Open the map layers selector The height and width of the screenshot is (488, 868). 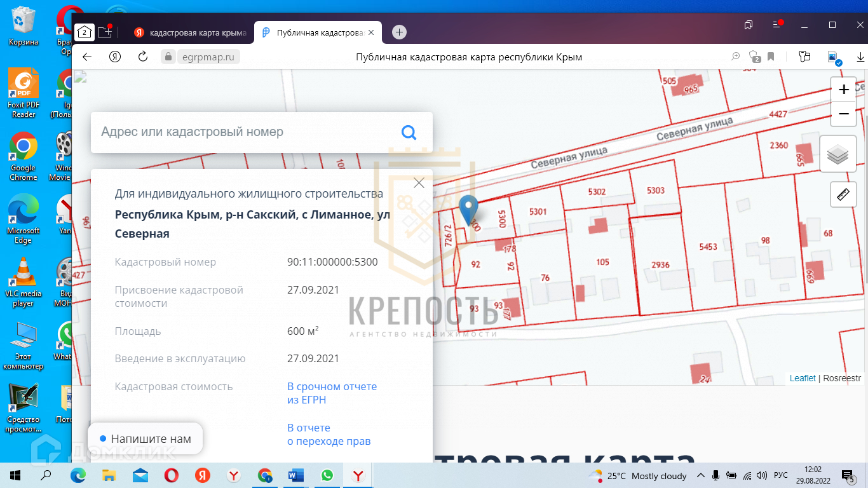(838, 154)
